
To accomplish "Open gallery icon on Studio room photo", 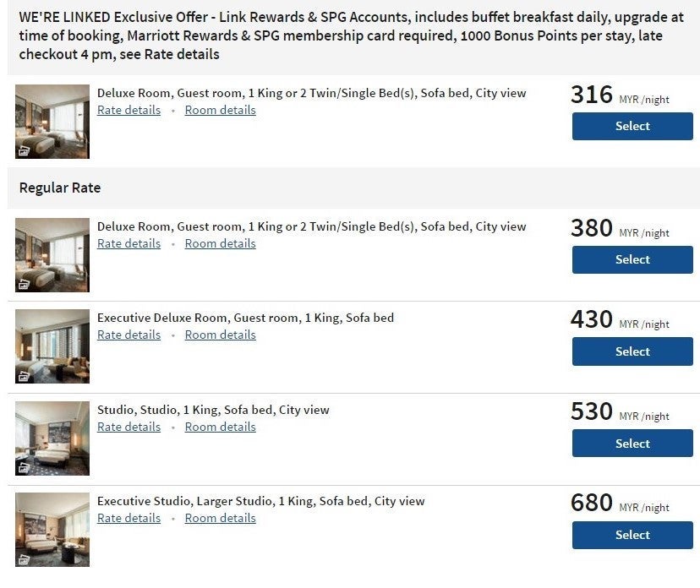I will coord(24,468).
